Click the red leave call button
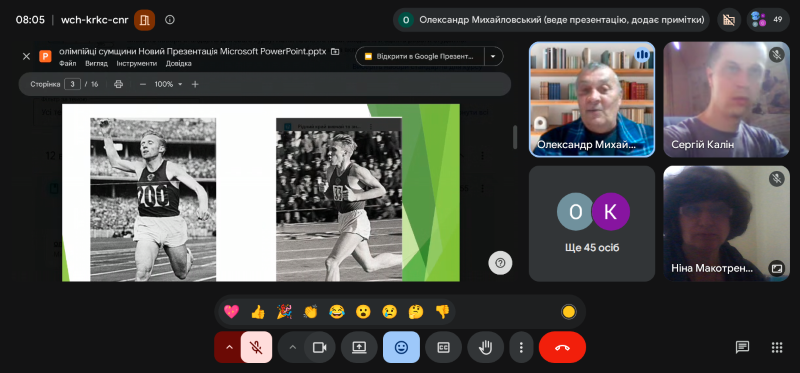Screen dimensions: 800x373 [x=562, y=347]
